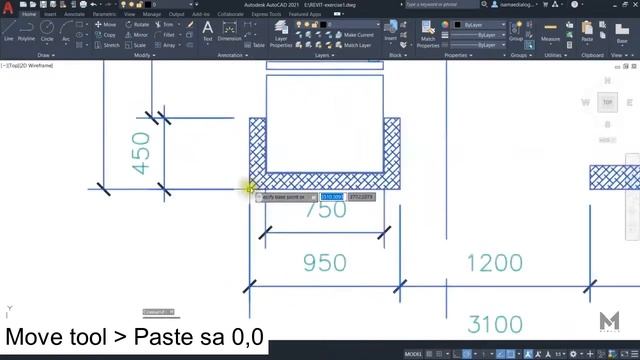The width and height of the screenshot is (640, 360).
Task: Open Layer Properties manager
Action: [281, 34]
